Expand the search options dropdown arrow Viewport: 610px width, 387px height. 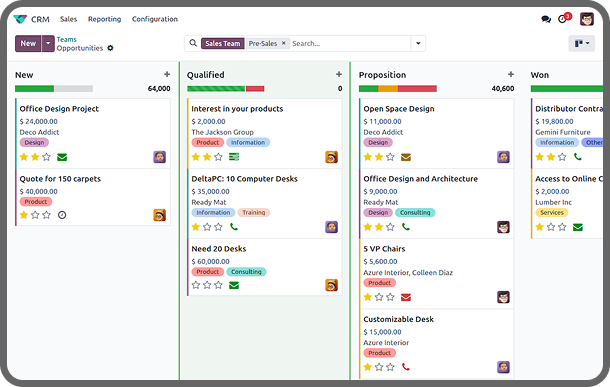(x=418, y=43)
